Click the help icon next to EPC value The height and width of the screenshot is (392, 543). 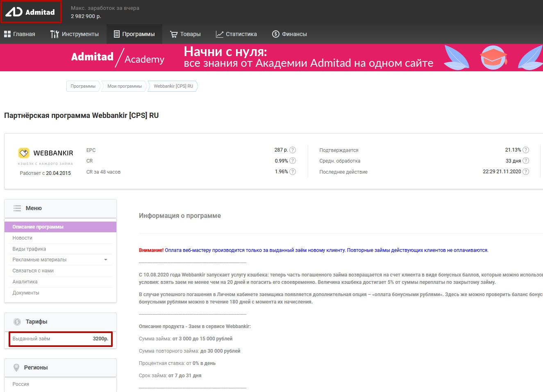coord(293,150)
